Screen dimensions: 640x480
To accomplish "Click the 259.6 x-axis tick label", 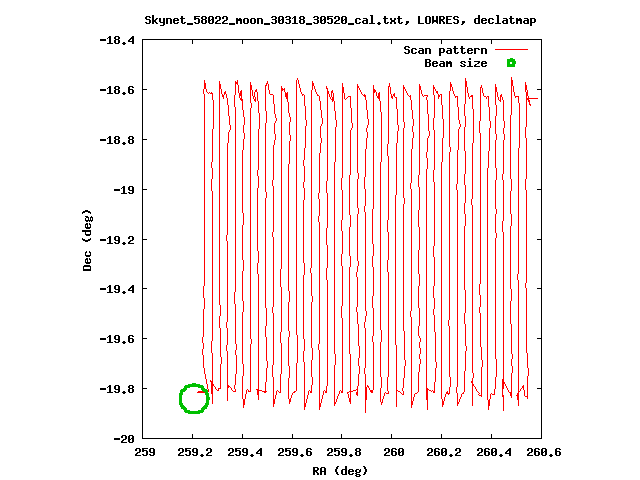I will [293, 452].
